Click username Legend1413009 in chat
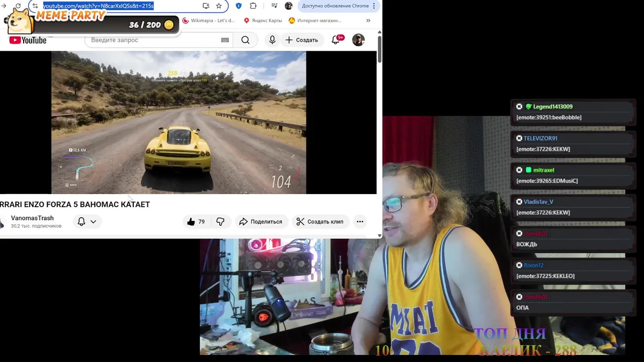Image resolution: width=644 pixels, height=362 pixels. (552, 107)
